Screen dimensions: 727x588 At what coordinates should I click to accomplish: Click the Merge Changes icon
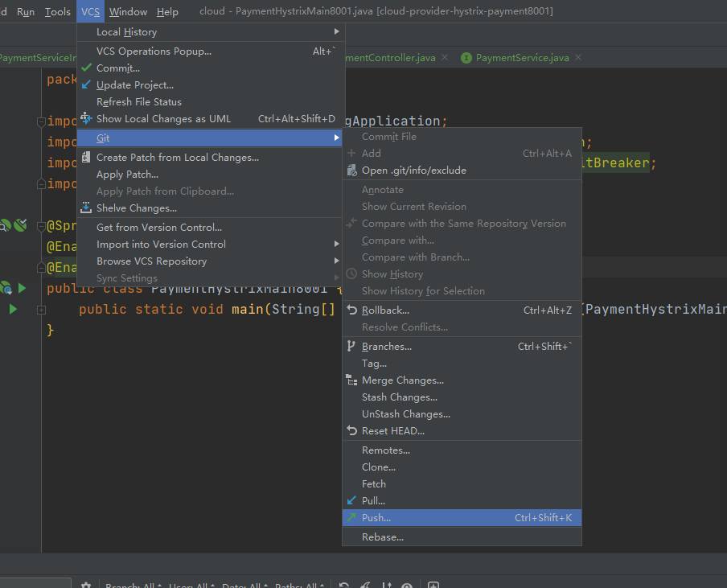click(352, 380)
